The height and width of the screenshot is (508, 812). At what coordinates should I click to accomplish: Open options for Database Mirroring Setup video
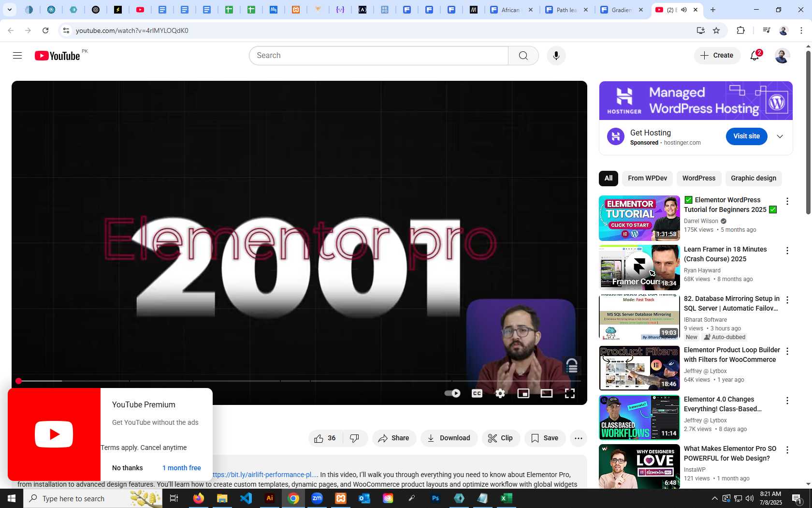click(x=787, y=300)
